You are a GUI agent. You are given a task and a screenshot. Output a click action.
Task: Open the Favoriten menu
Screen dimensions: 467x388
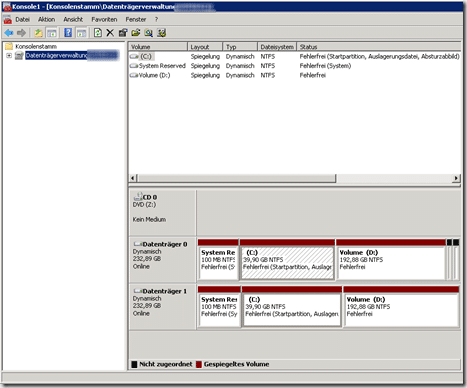click(104, 20)
